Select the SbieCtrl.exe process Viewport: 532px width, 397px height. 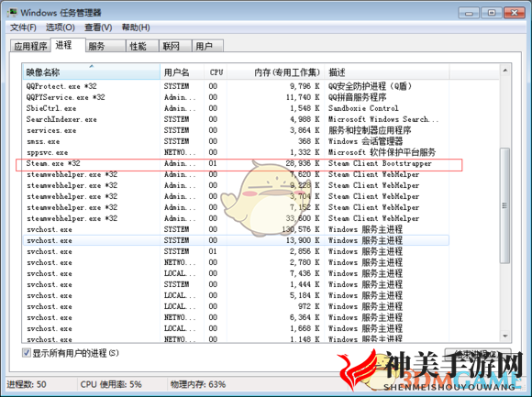pyautogui.click(x=236, y=108)
